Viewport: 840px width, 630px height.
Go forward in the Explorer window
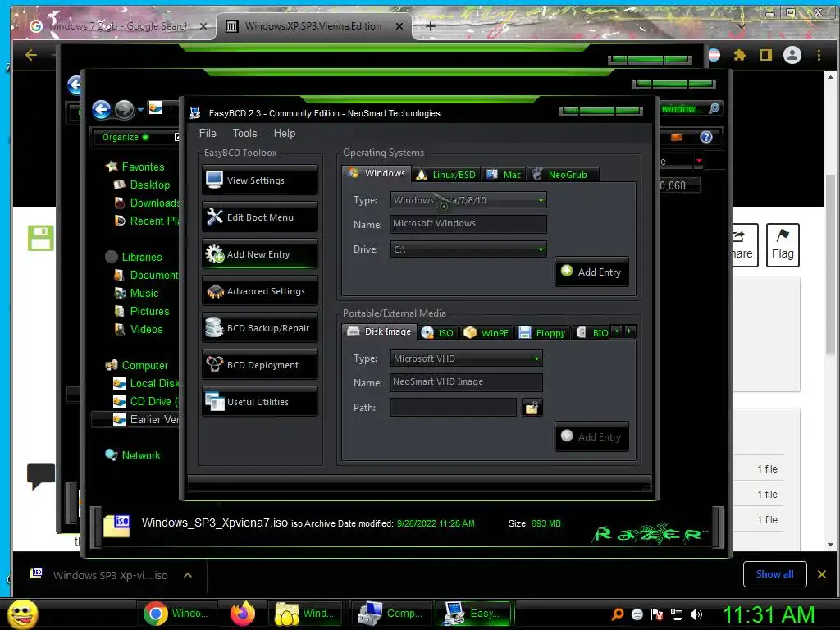(125, 109)
